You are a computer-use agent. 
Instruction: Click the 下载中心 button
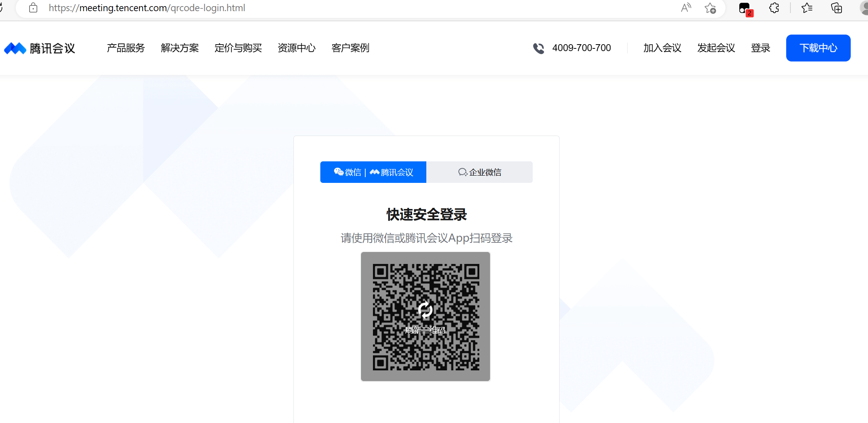pyautogui.click(x=818, y=48)
